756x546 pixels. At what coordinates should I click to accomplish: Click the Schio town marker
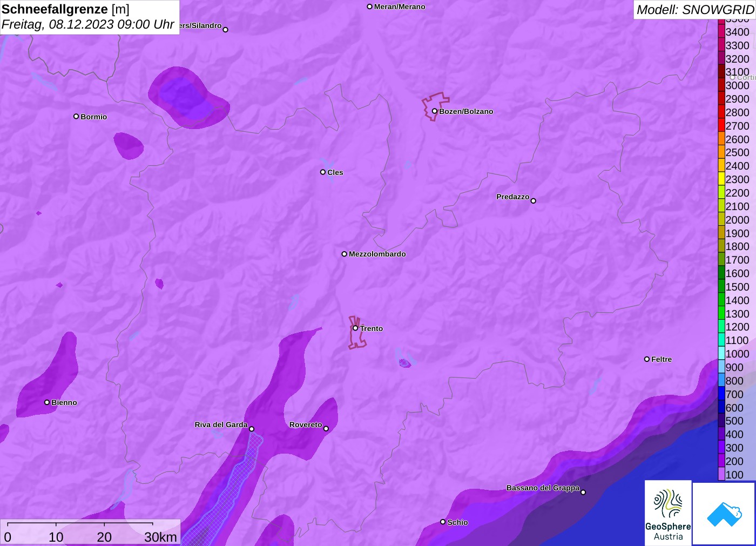click(443, 522)
